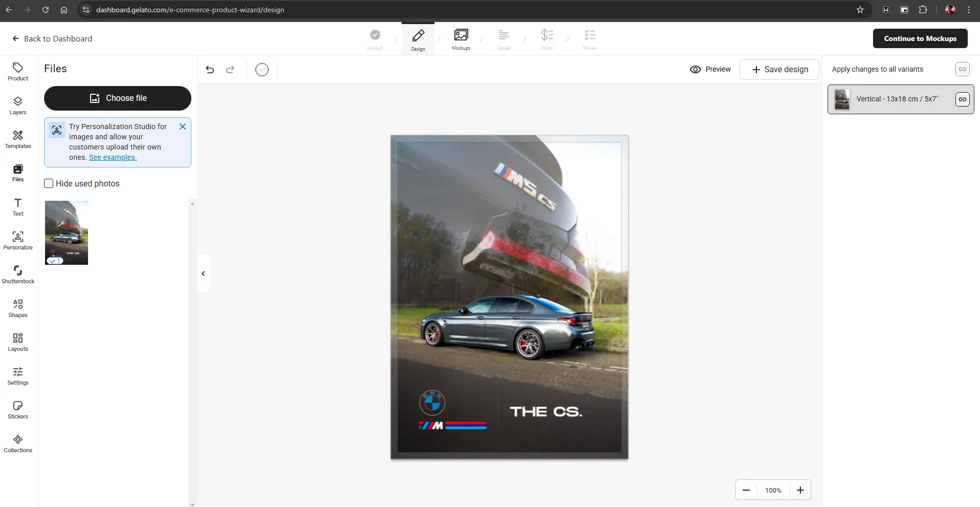980x507 pixels.
Task: Zoom in with the plus button
Action: tap(800, 490)
